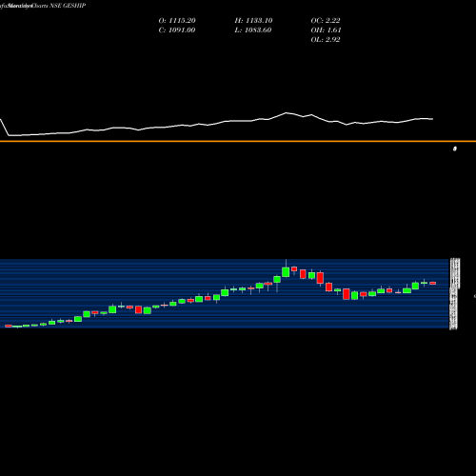Click the peak of the white indicator line

pos(287,112)
